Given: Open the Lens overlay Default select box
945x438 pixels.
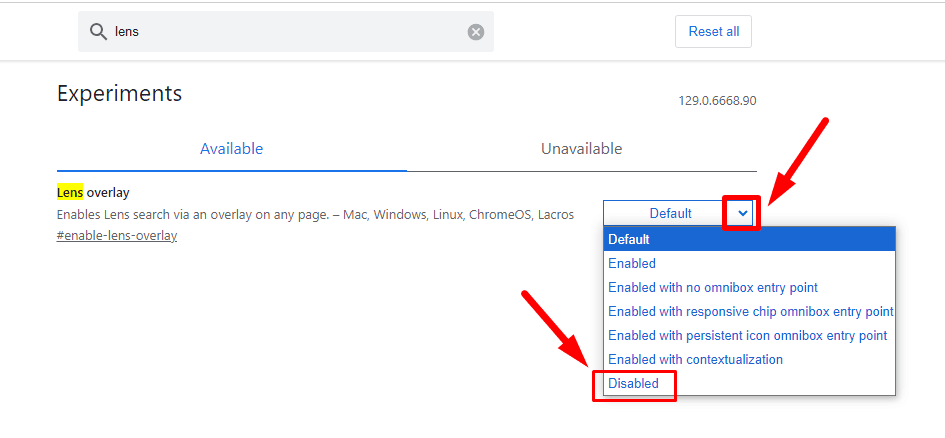Looking at the screenshot, I should pos(679,213).
